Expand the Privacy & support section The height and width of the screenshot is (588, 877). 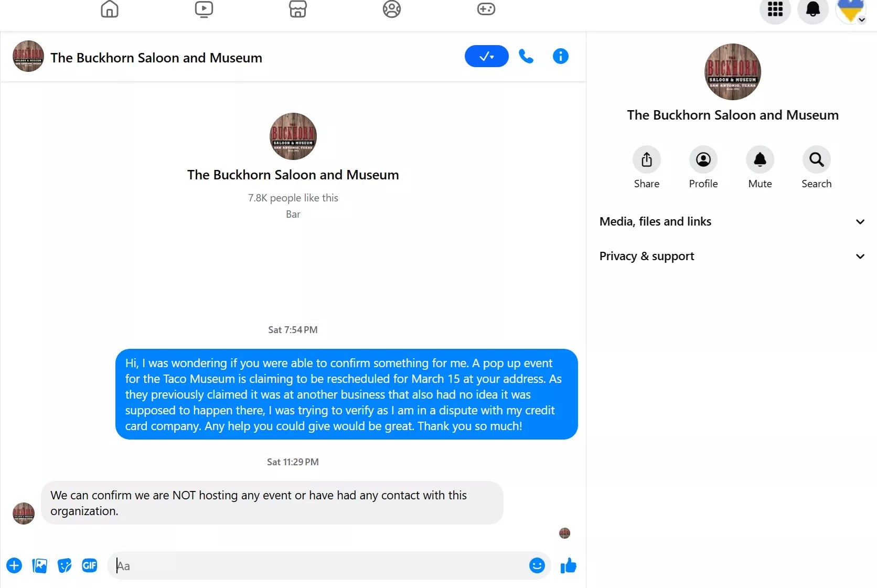coord(732,256)
